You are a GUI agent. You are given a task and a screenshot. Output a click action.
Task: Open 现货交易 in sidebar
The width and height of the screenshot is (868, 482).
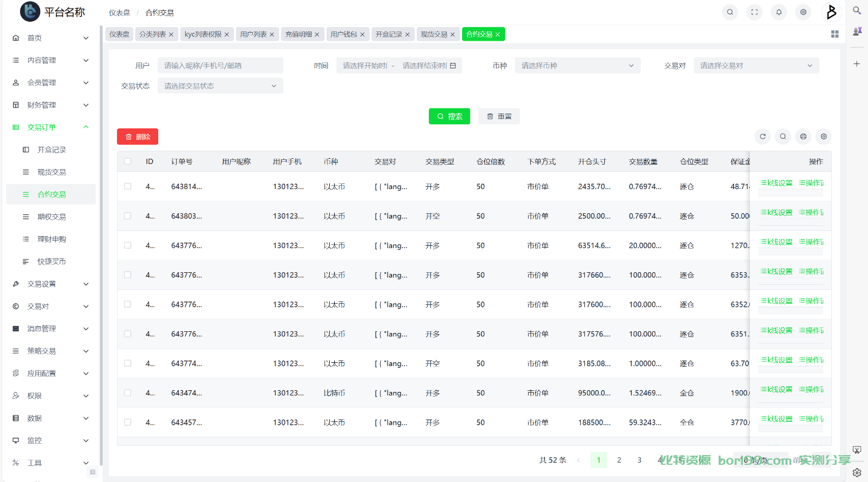(x=51, y=172)
